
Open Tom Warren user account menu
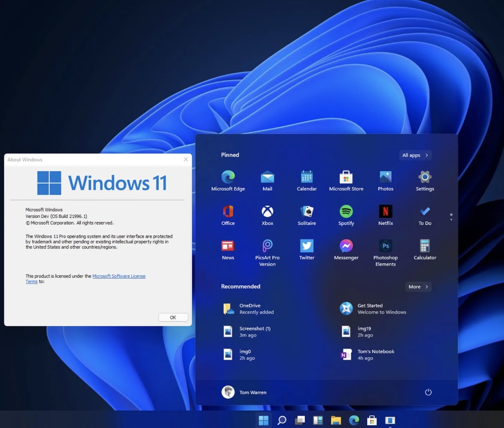244,392
